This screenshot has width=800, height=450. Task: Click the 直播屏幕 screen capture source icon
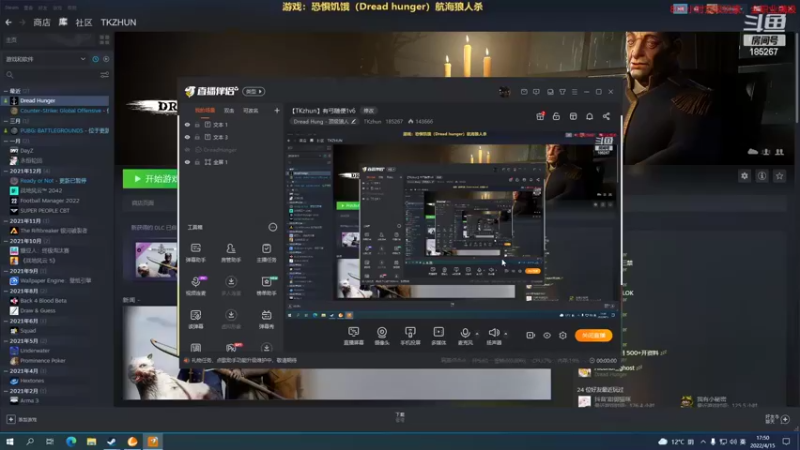pyautogui.click(x=354, y=332)
